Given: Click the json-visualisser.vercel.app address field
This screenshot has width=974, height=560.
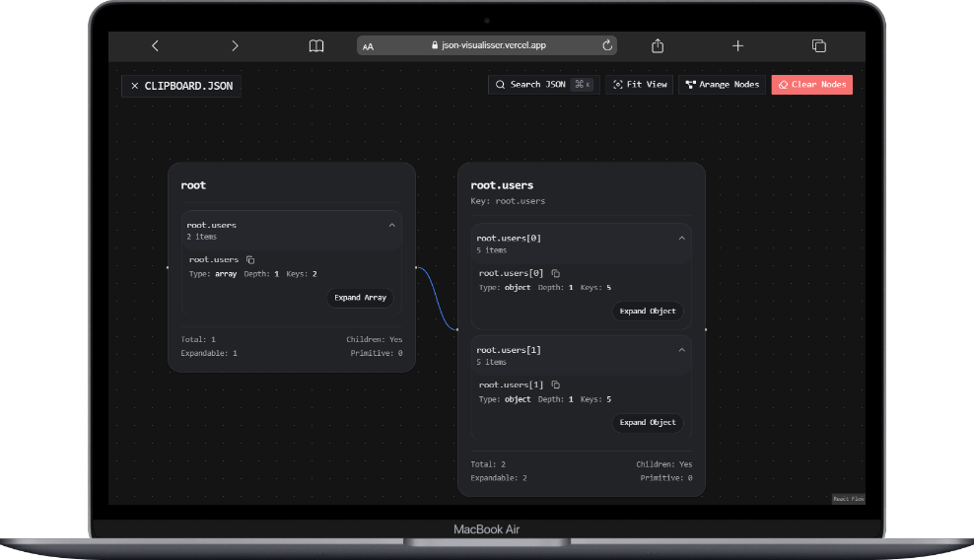Looking at the screenshot, I should click(487, 45).
